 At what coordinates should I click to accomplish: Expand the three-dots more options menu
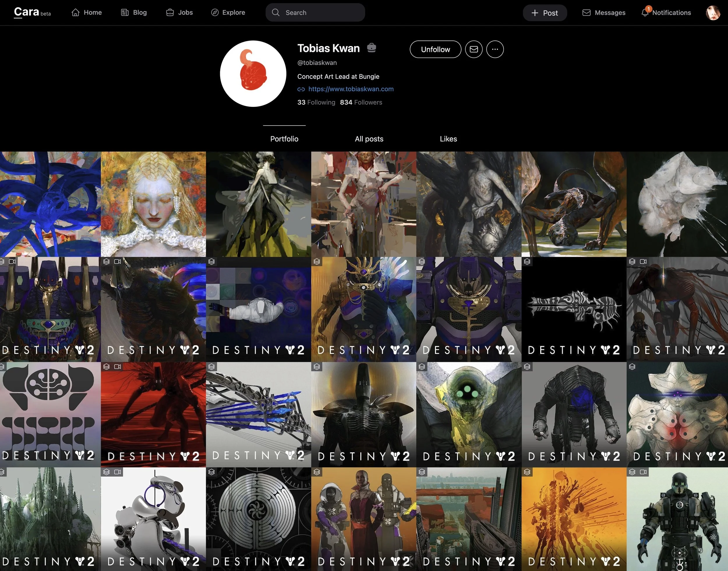click(x=495, y=50)
